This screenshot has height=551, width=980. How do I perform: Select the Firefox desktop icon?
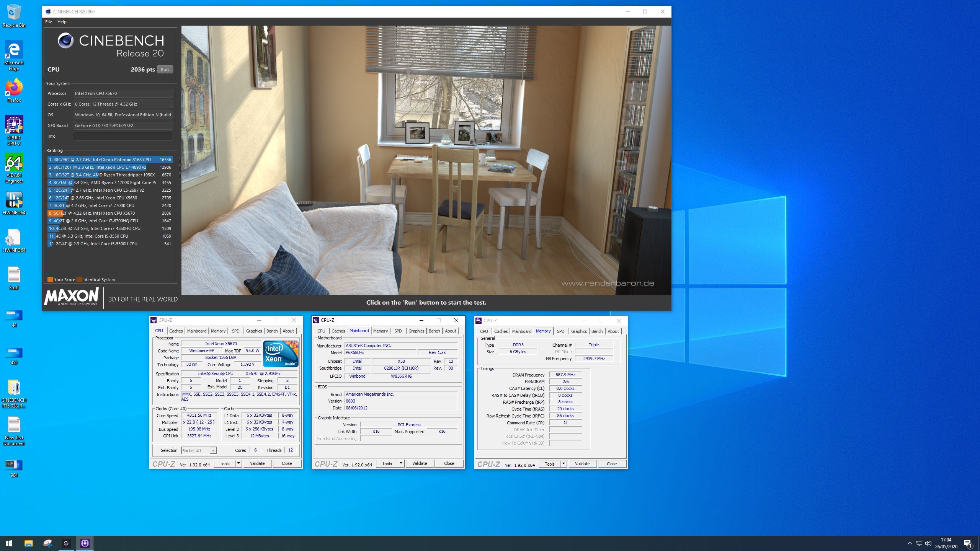(x=14, y=91)
